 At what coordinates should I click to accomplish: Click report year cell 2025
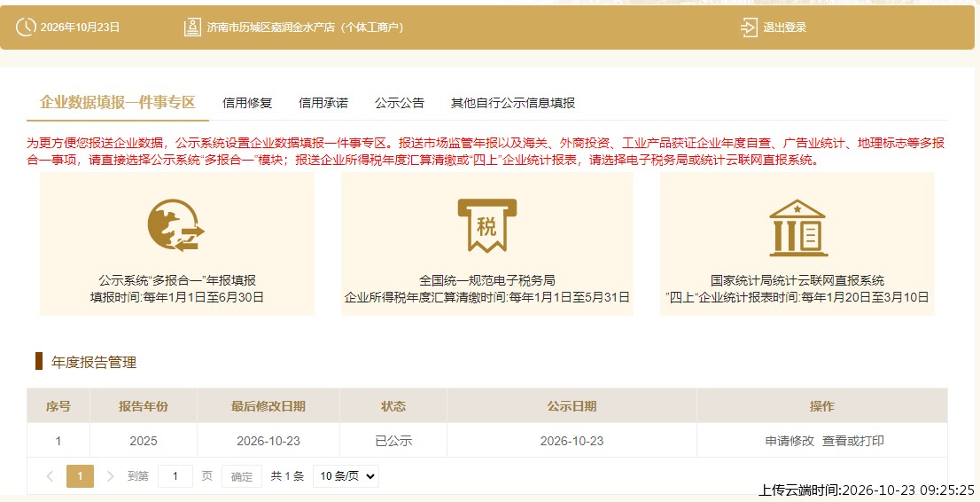[x=144, y=441]
